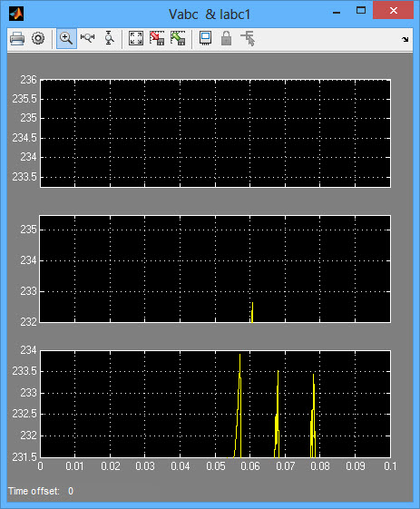Restore saved axes settings icon
Screen dimensions: 420x509
[x=178, y=38]
